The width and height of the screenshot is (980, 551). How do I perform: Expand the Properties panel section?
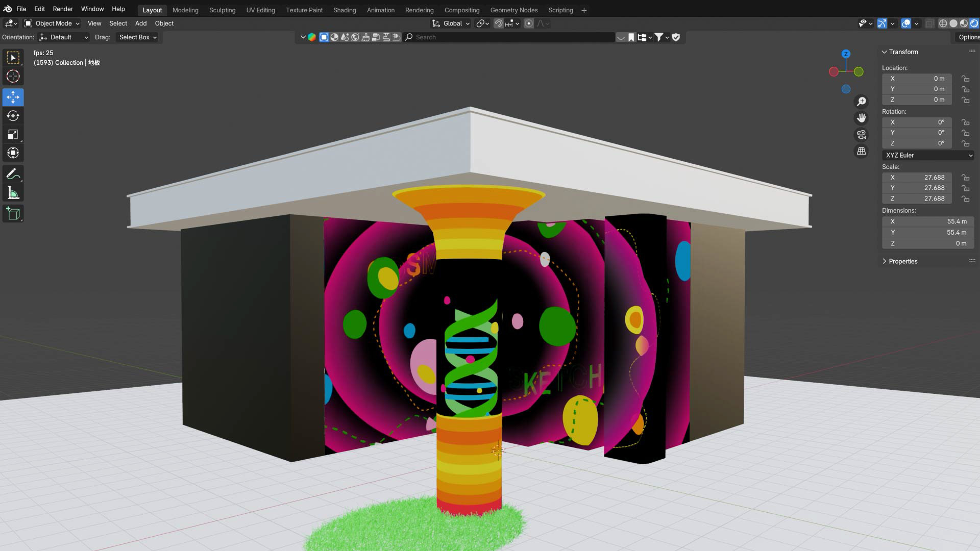point(902,261)
